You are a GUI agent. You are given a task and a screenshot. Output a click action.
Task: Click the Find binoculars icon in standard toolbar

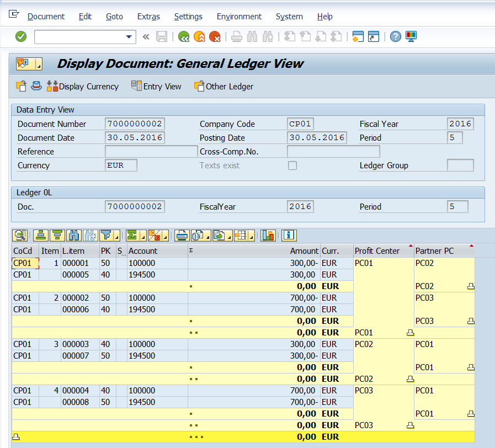pos(252,36)
